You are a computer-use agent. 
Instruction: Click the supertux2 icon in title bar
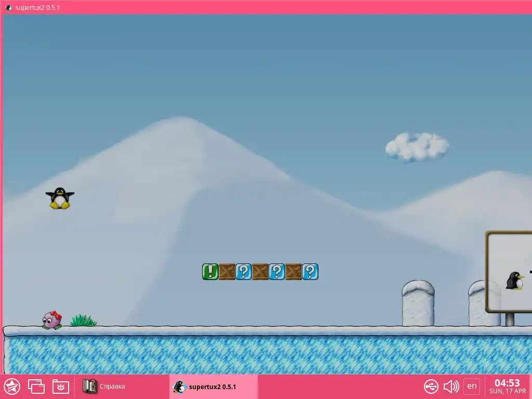tap(8, 7)
